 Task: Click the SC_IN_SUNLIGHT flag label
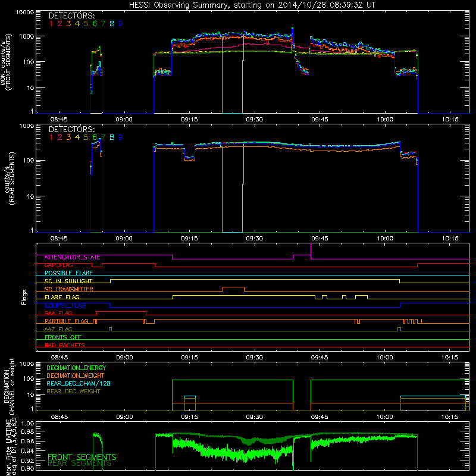point(68,281)
